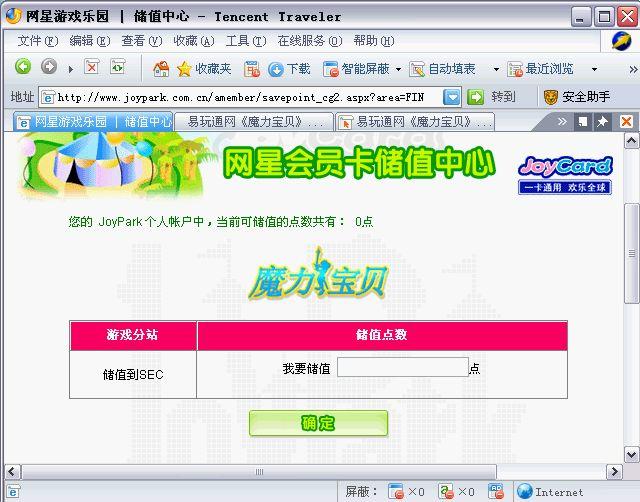The image size is (640, 502).
Task: Click the vertical scrollbar down arrow
Action: [631, 454]
